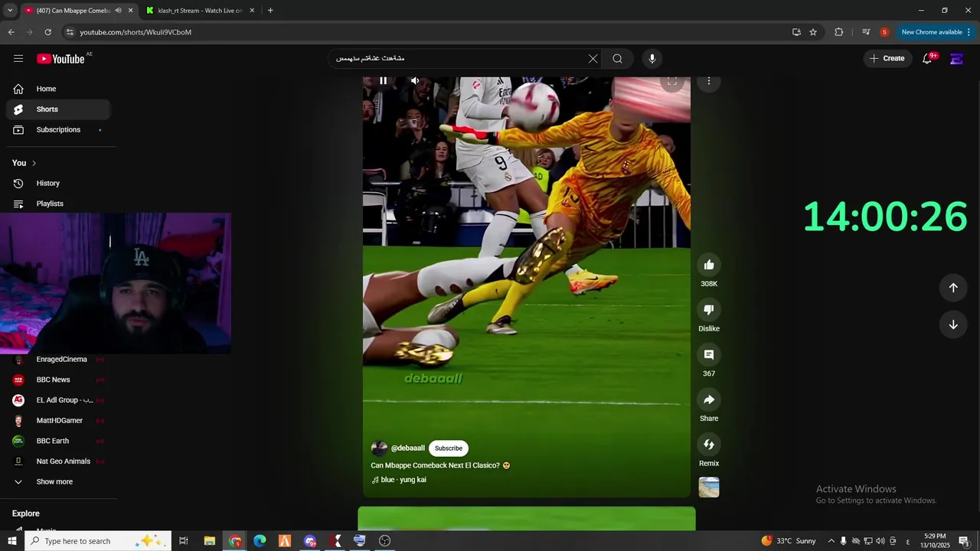Screen dimensions: 980x551
Task: Open History in the sidebar
Action: coord(58,184)
